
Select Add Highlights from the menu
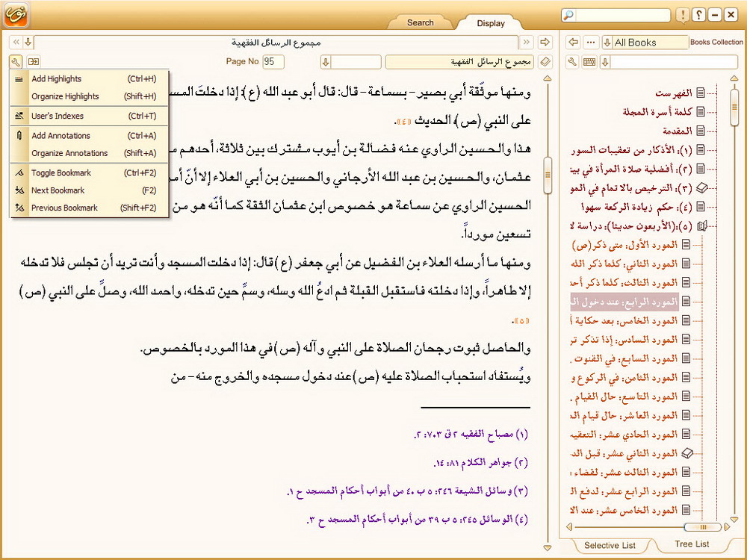point(90,79)
